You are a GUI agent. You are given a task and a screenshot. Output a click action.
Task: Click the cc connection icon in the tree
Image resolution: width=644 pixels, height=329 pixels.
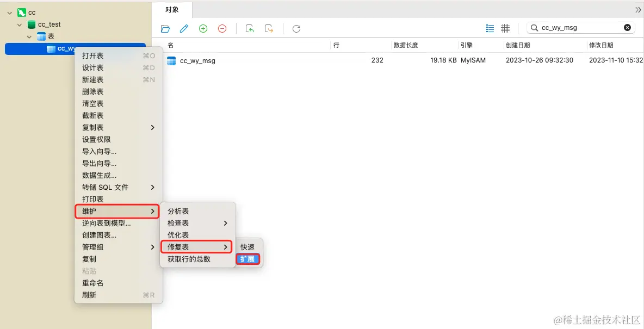(22, 13)
